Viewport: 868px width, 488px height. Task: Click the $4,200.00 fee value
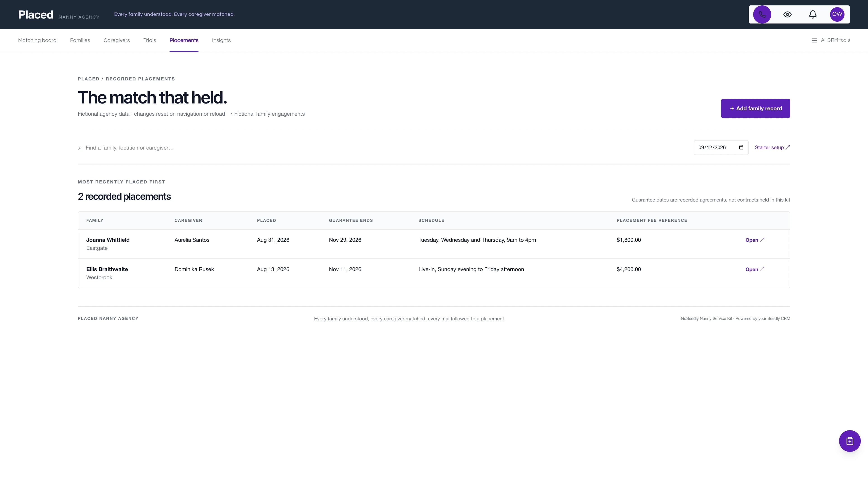tap(628, 269)
